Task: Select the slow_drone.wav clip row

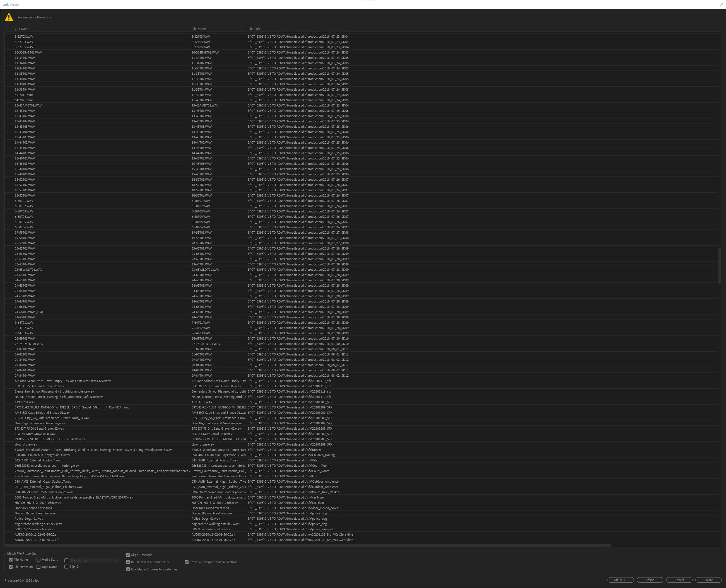Action: pyautogui.click(x=26, y=444)
